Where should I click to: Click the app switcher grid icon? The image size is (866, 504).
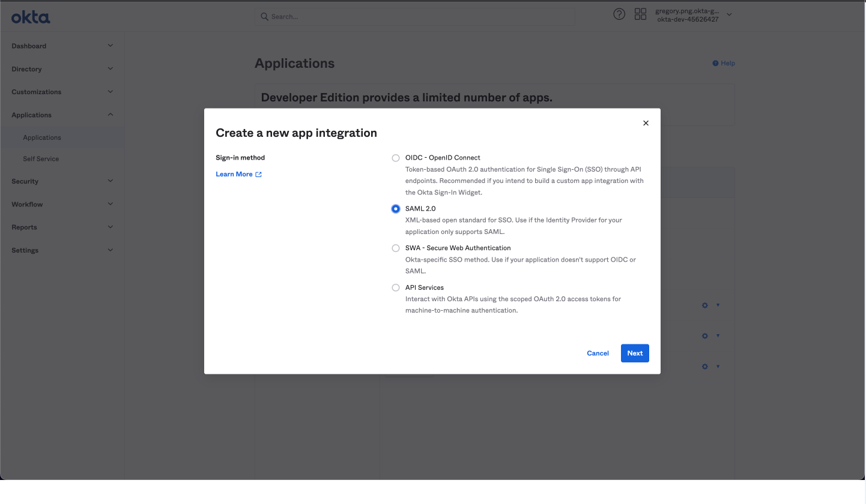(640, 13)
